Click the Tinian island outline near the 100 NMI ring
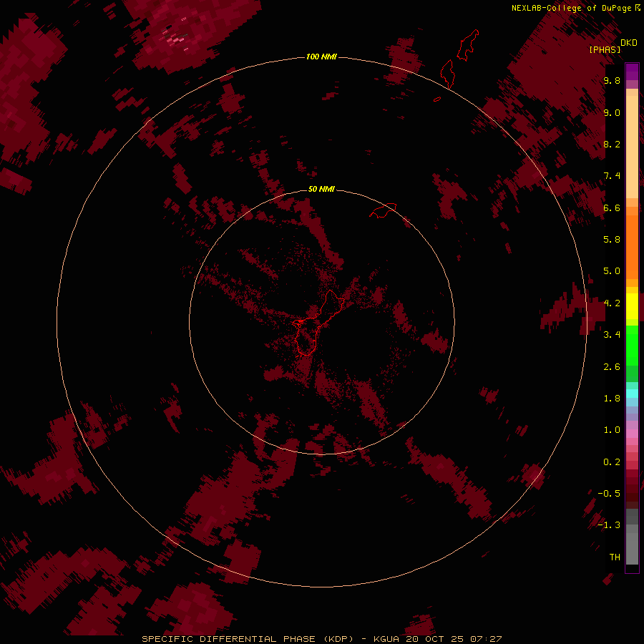644x644 pixels. (447, 74)
